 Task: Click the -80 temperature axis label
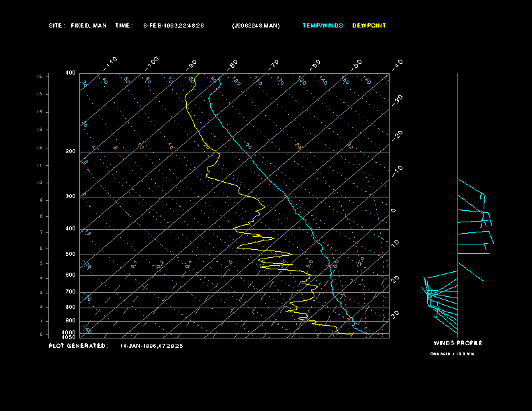233,64
